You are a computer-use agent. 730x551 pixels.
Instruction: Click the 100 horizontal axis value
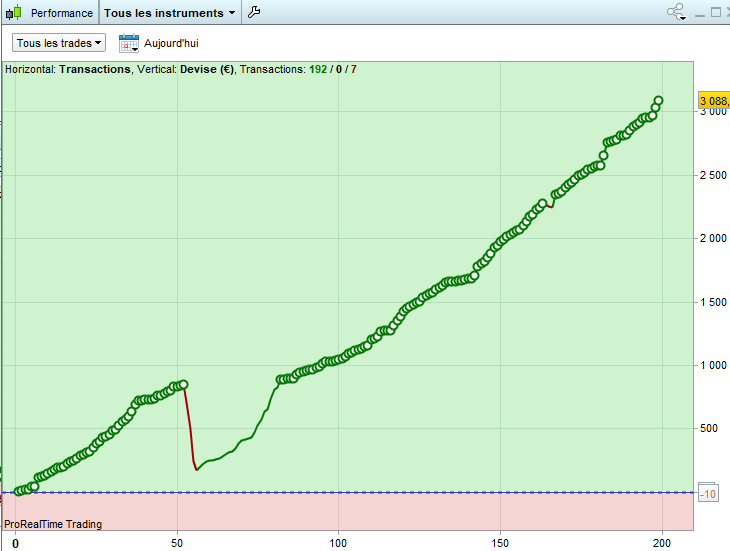[338, 543]
